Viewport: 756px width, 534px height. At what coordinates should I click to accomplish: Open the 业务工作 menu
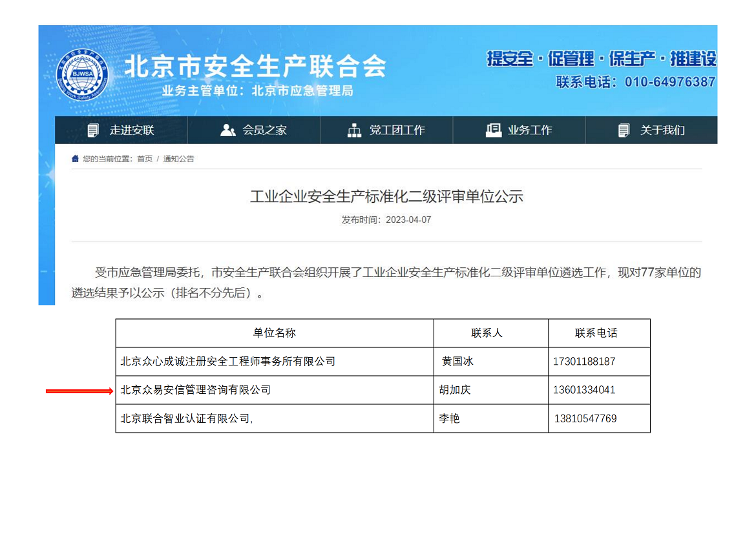click(x=520, y=130)
